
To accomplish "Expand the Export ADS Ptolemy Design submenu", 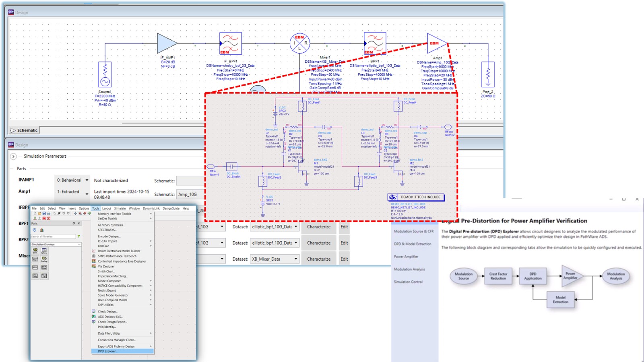I will coord(123,346).
